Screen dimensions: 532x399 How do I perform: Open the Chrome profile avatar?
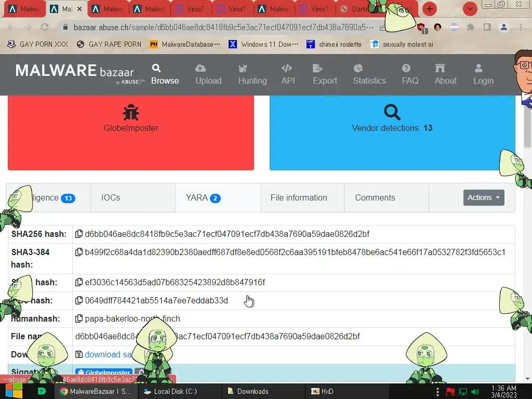coord(504,27)
